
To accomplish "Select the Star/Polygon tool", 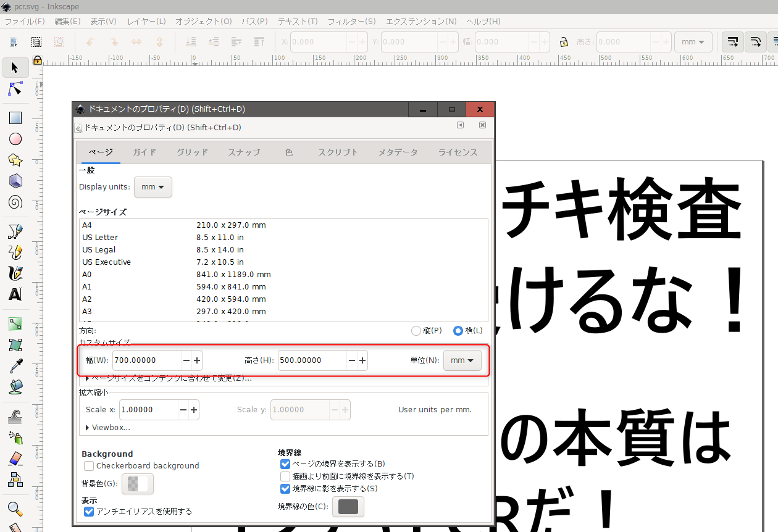I will 15,160.
